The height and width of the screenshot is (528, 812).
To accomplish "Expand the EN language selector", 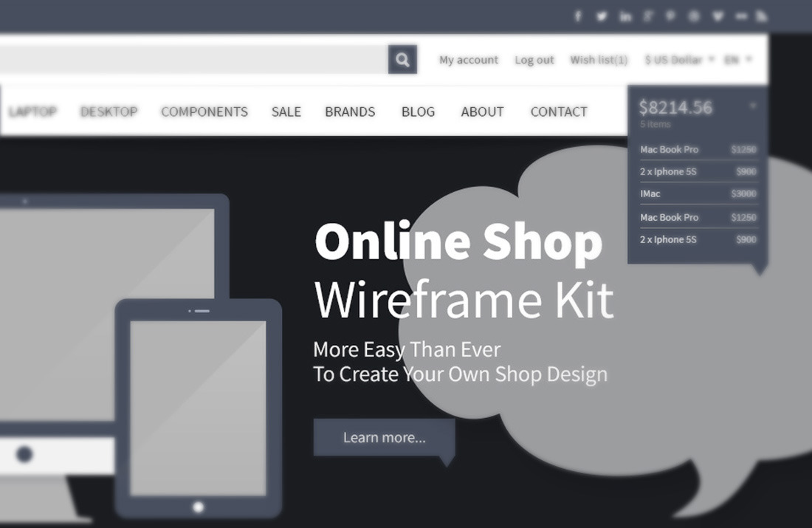I will (738, 60).
